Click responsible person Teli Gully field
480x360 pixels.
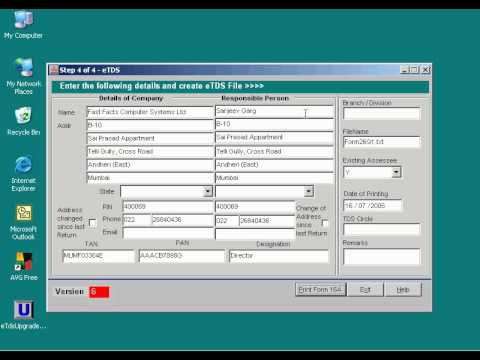pyautogui.click(x=274, y=152)
